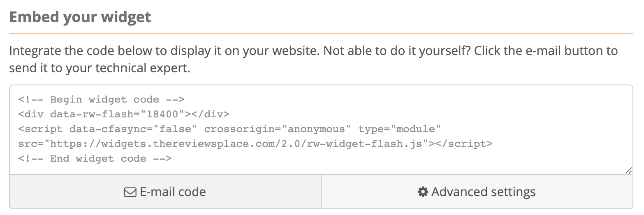644x215 pixels.
Task: Click the envelope icon beside E-mail code
Action: tap(130, 192)
